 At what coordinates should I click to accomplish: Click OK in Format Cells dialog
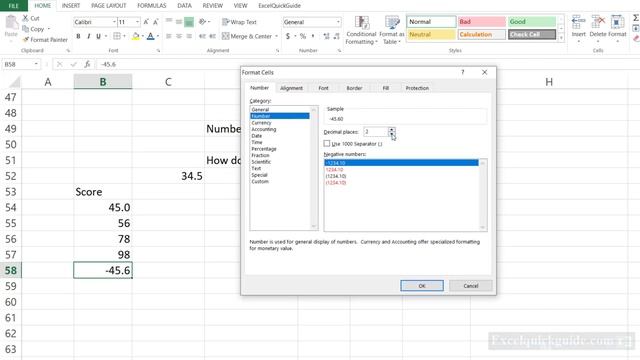coord(422,286)
